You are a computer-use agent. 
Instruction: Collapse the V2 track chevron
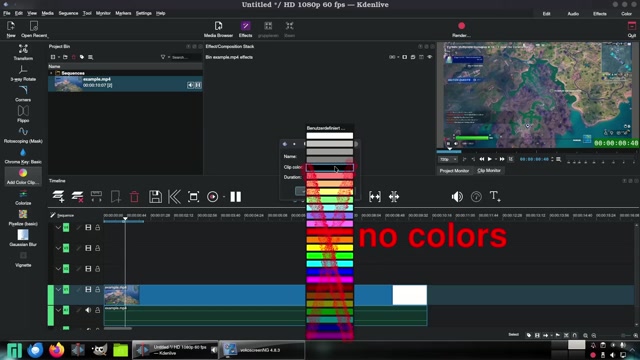pos(58,269)
